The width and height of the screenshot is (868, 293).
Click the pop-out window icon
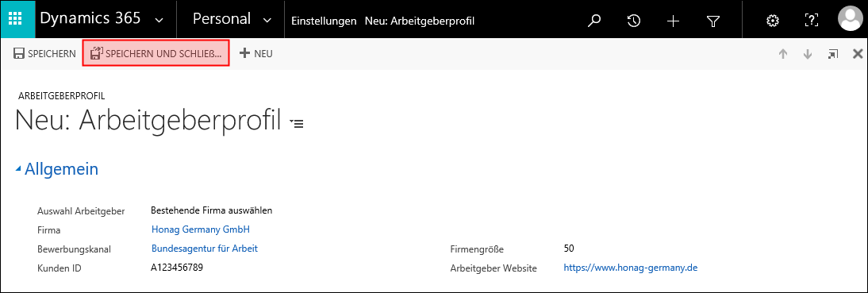[832, 54]
